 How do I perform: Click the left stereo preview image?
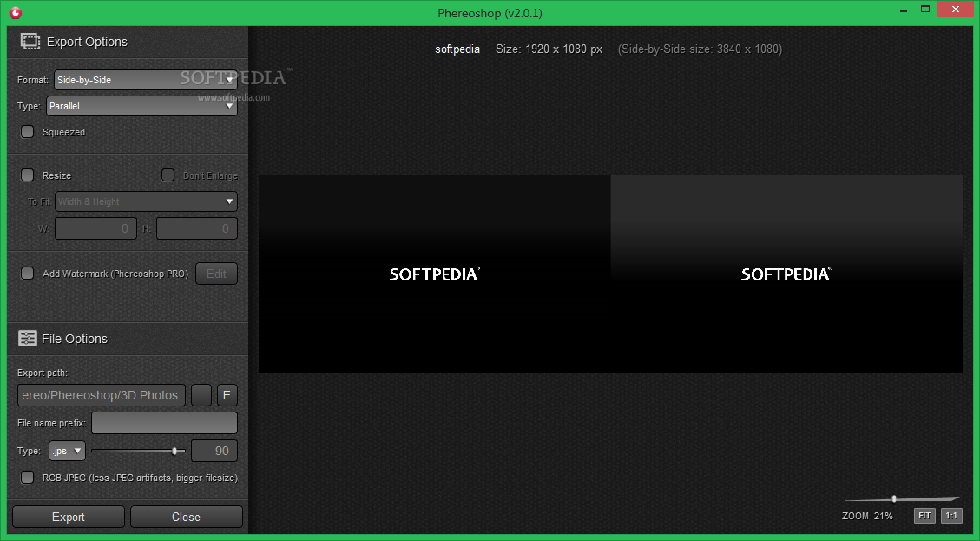(x=434, y=274)
